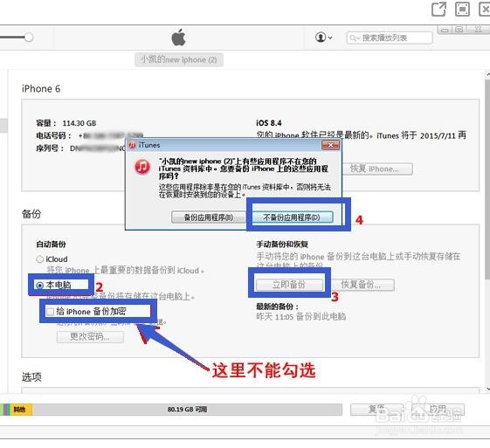Click the 自动备份 heading
Screen dimensions: 490x448
(51, 244)
